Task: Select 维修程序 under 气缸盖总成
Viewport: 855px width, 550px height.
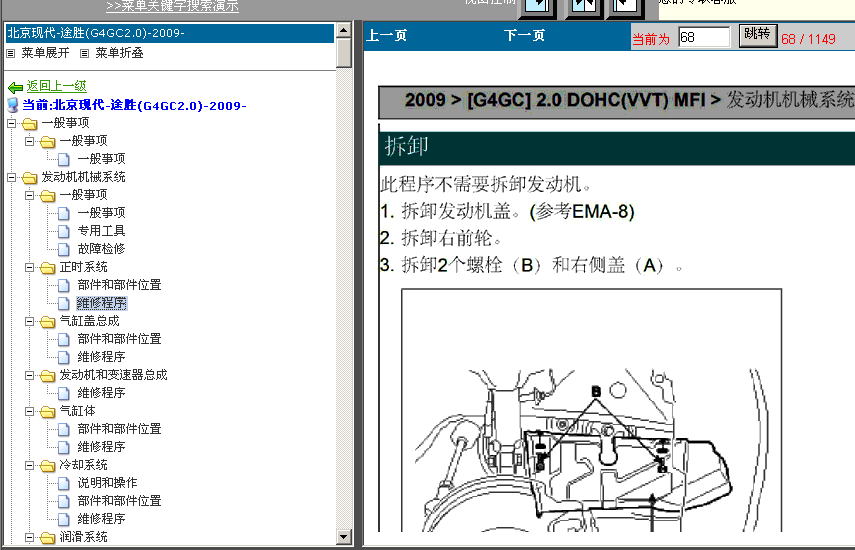Action: pos(101,357)
